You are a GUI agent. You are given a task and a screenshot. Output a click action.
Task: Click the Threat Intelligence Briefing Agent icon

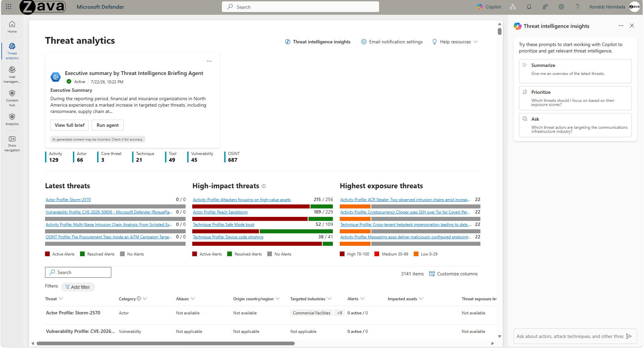point(56,77)
